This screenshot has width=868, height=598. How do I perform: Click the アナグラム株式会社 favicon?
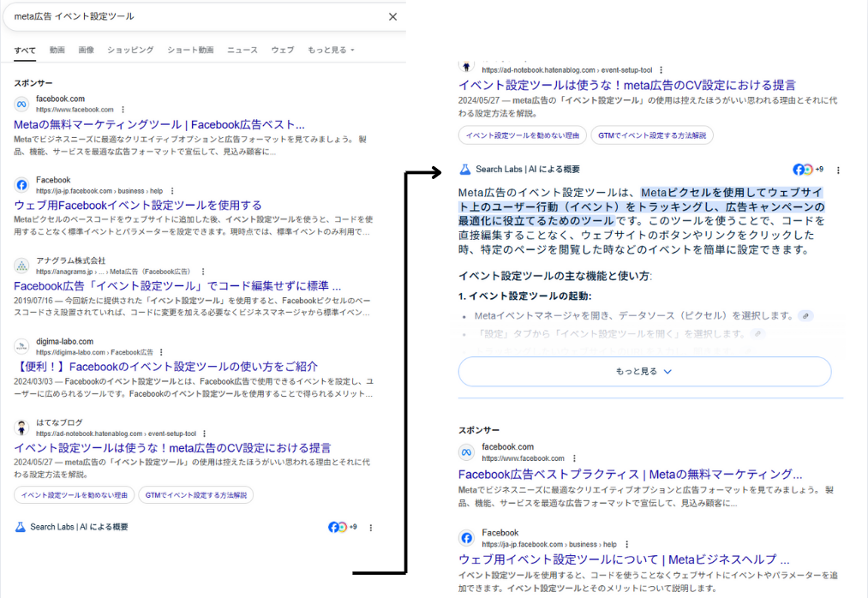pos(21,266)
